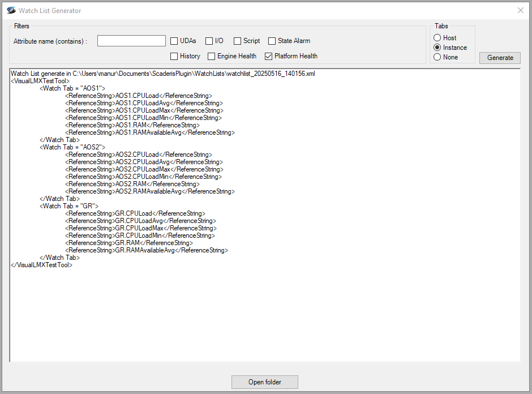The height and width of the screenshot is (394, 532).
Task: Tick the I/O filter checkbox
Action: 209,41
